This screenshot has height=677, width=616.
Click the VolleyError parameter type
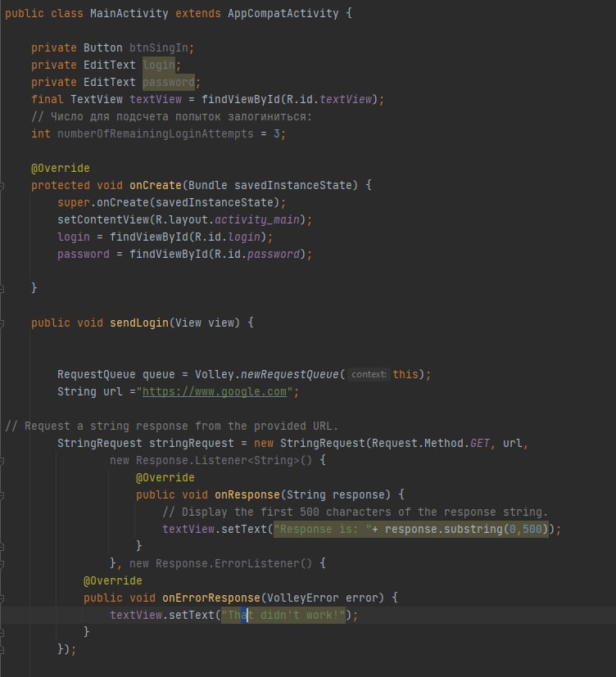tap(303, 598)
